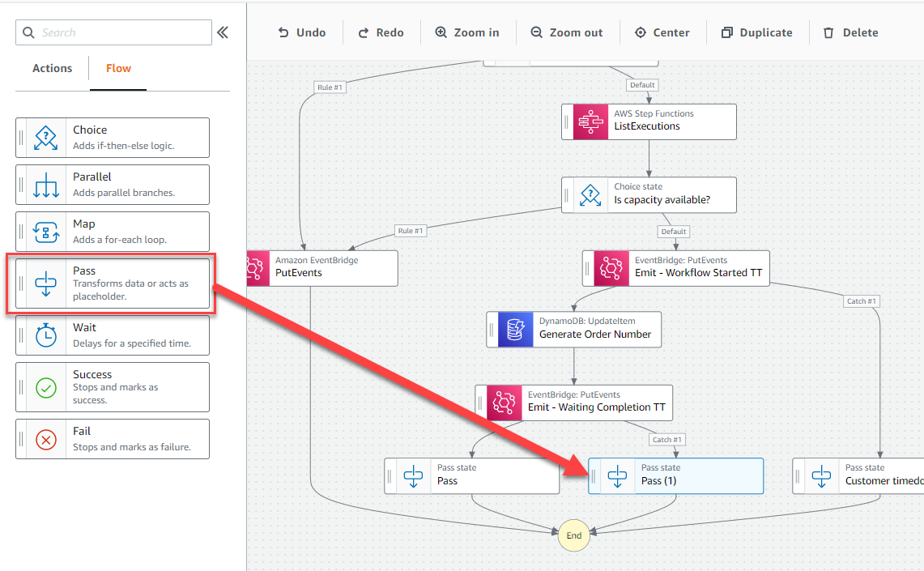
Task: Select the Map state icon
Action: tap(46, 232)
